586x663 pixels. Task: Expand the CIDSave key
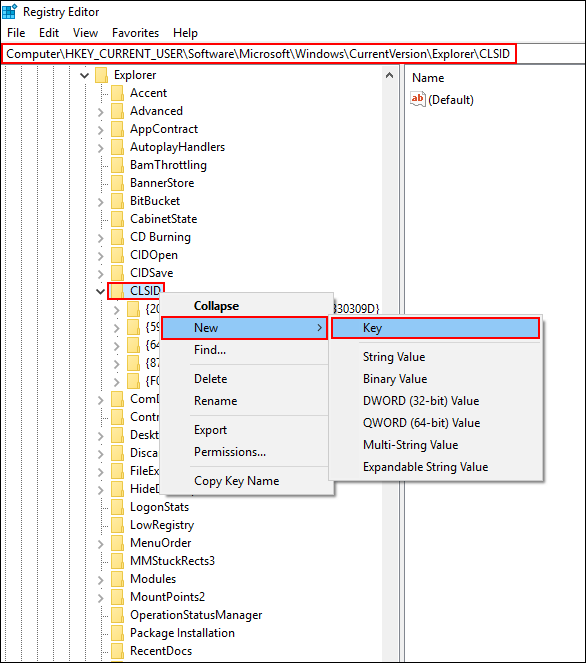tap(100, 274)
